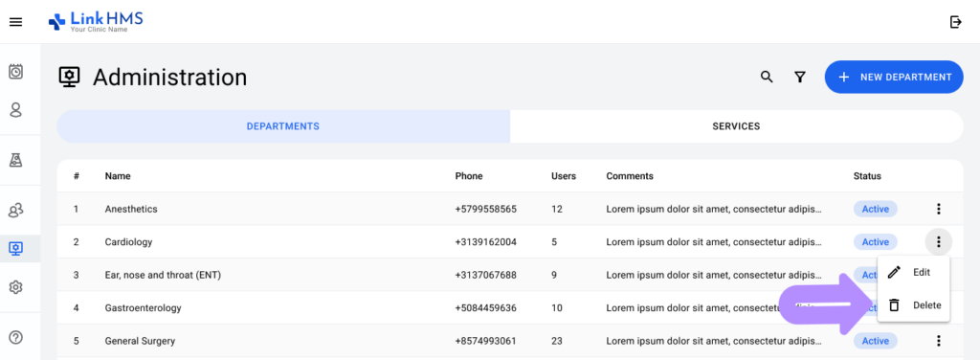The image size is (980, 360).
Task: Open the appointments calendar sidebar icon
Action: tap(15, 72)
